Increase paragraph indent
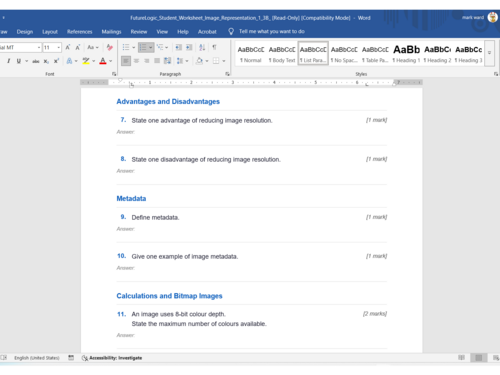The height and width of the screenshot is (375, 500). point(189,47)
